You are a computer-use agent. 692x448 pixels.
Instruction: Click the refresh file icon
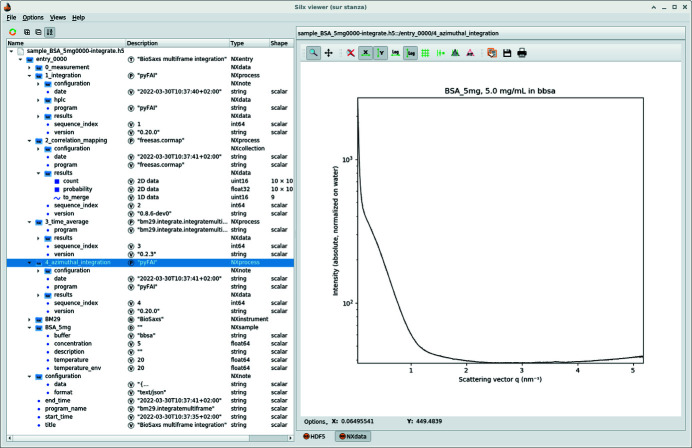click(x=12, y=31)
